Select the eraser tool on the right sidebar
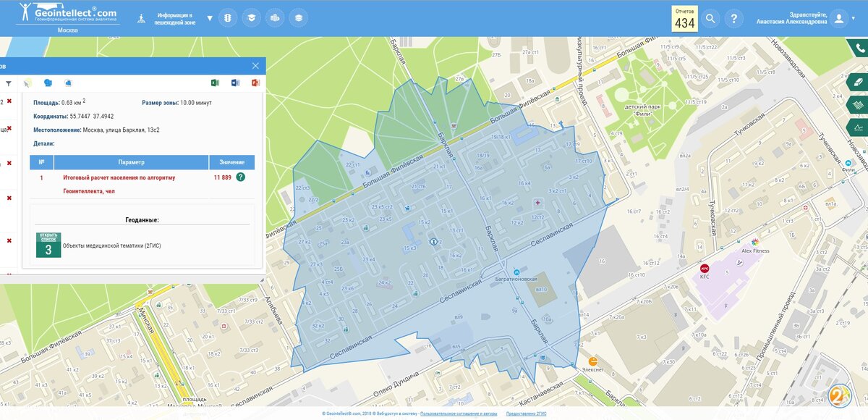 (x=858, y=80)
